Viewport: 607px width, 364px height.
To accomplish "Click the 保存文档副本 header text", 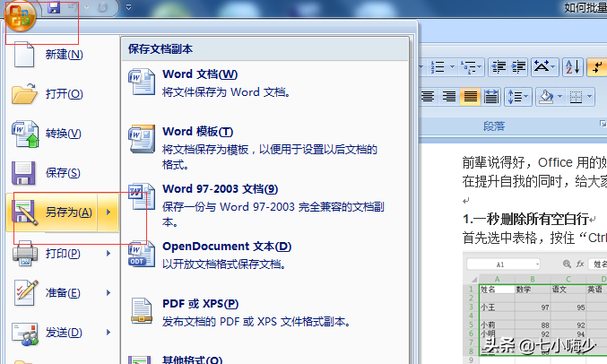I will tap(160, 49).
